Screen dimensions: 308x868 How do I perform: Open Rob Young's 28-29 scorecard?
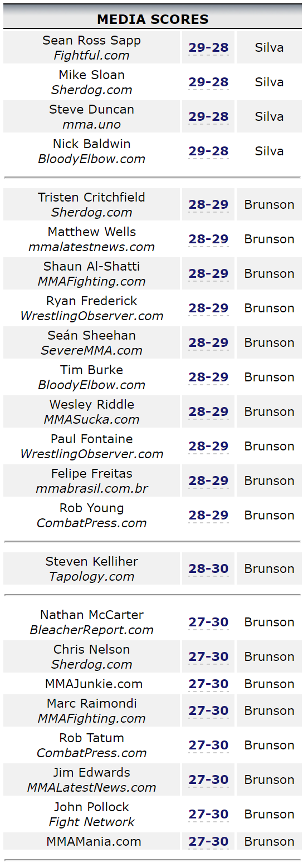coord(208,516)
